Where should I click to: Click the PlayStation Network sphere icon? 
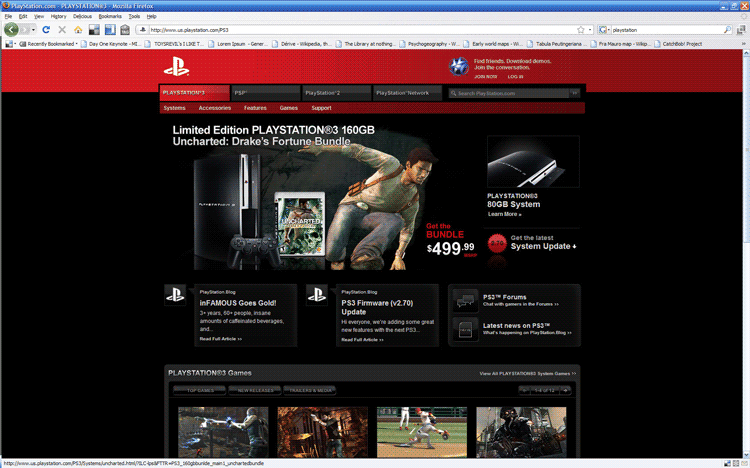pyautogui.click(x=458, y=67)
